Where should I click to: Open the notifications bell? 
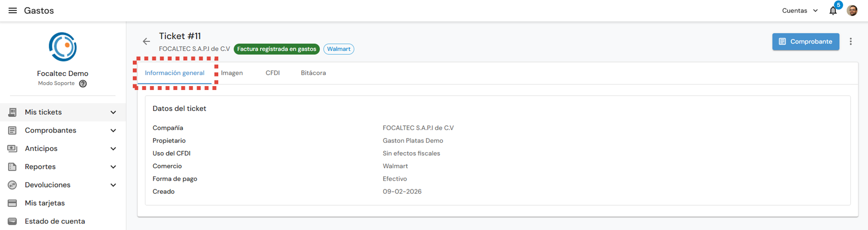[833, 11]
